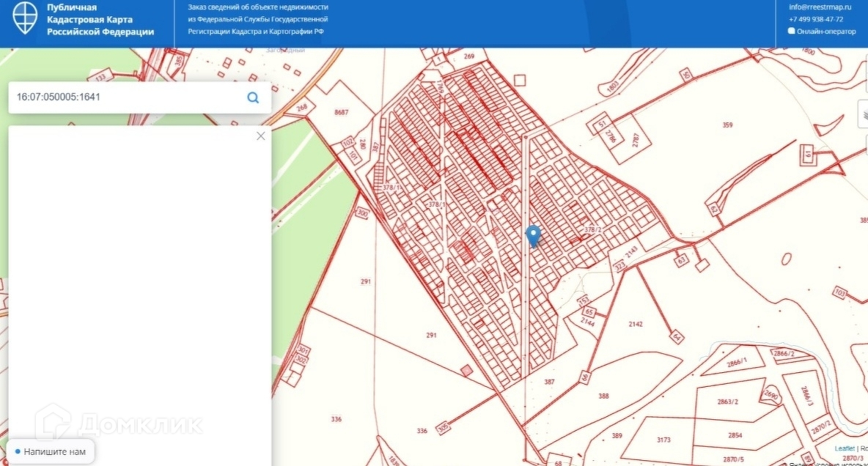Click the blue location pin marker
The height and width of the screenshot is (466, 868).
coord(533,237)
